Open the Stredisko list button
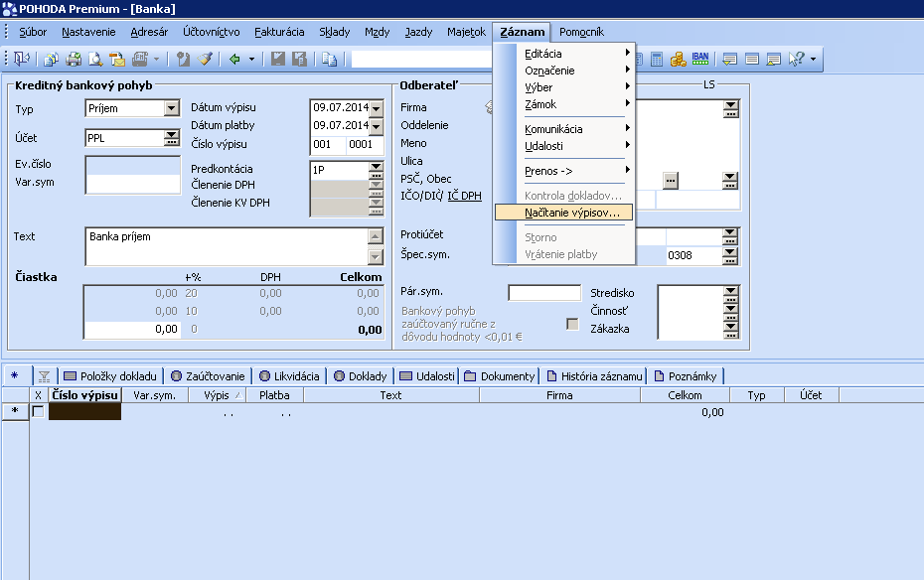 [x=731, y=293]
